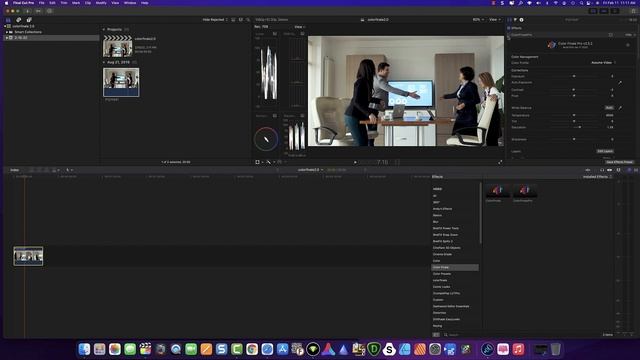This screenshot has height=360, width=640.
Task: Open the Window menu
Action: 130,3
